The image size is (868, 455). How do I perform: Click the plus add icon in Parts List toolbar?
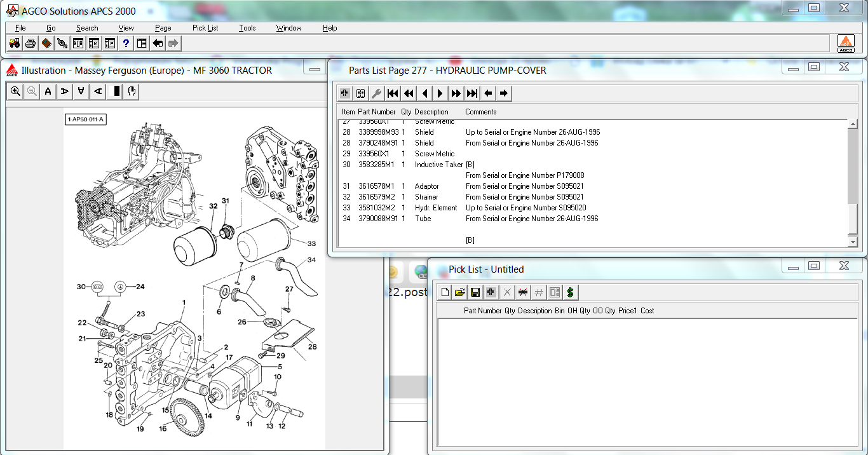click(x=345, y=93)
